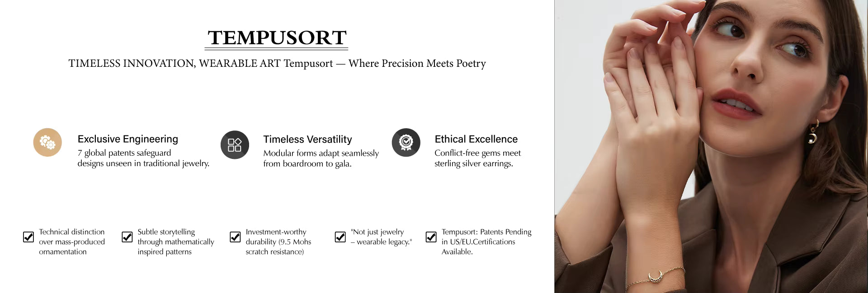The image size is (868, 293).
Task: Click the crescent moon bracelet in photo
Action: 656,276
